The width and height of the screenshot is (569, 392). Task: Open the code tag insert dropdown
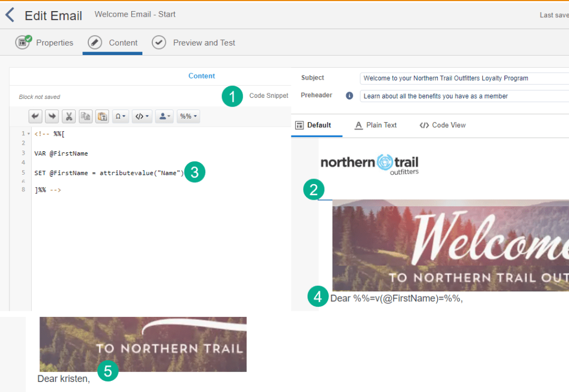pos(142,116)
